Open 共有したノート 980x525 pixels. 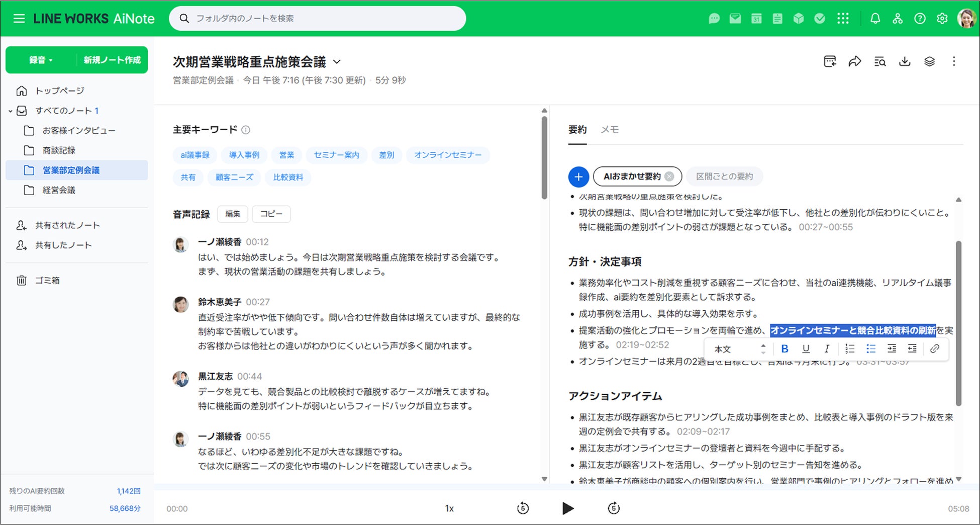tap(63, 245)
